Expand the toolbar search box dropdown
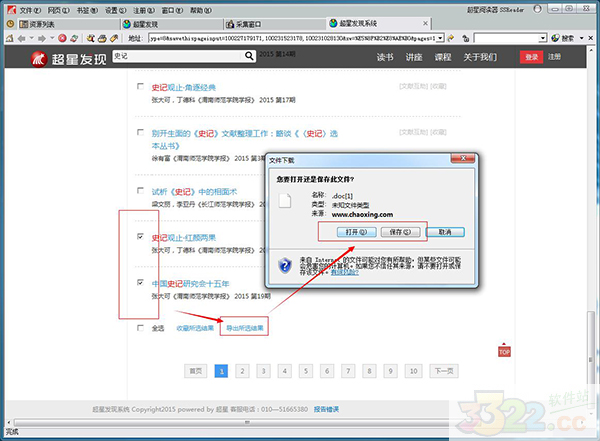 click(543, 38)
